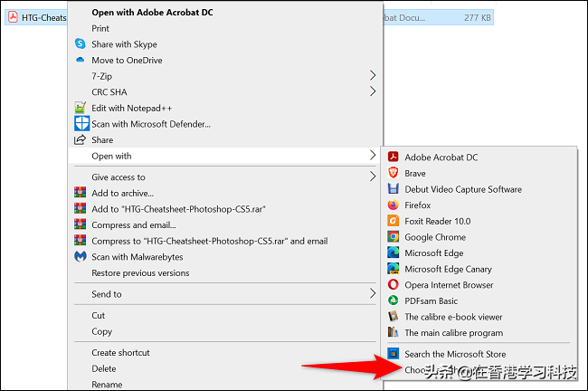Click the Brave browser icon
The image size is (588, 391).
[x=394, y=173]
